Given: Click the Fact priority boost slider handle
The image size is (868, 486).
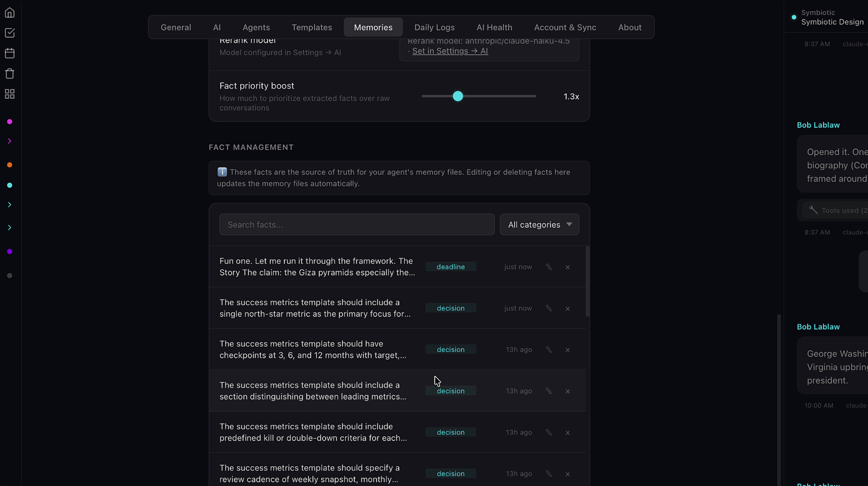Looking at the screenshot, I should point(458,96).
